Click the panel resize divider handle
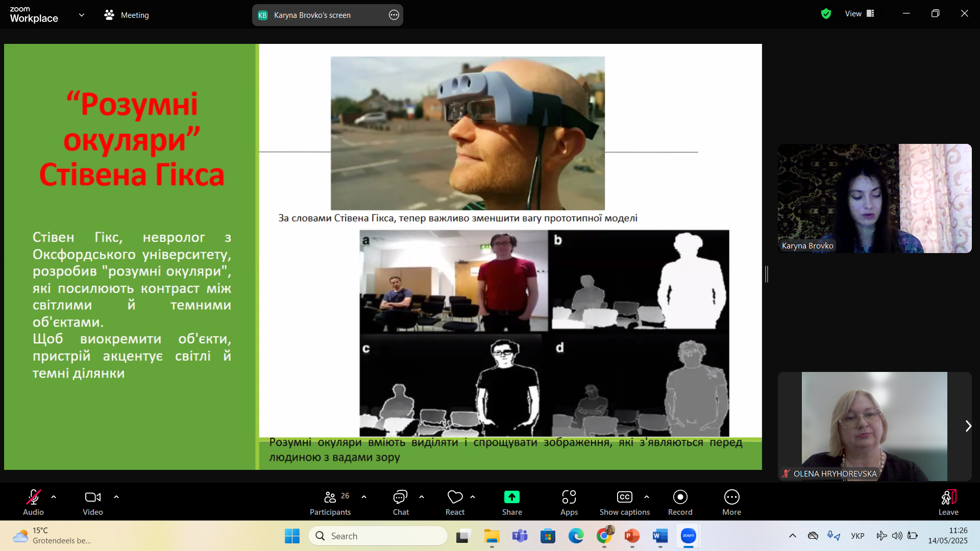This screenshot has height=551, width=980. click(x=766, y=274)
